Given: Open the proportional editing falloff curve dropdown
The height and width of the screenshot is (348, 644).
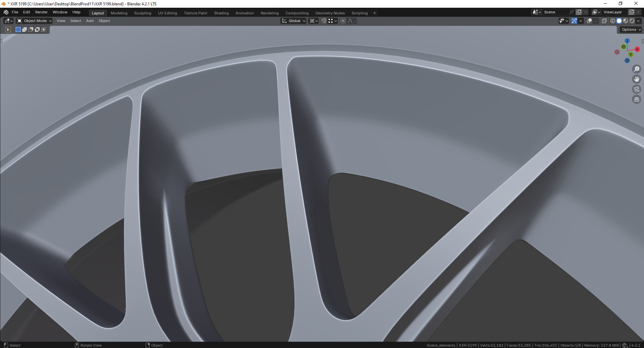Looking at the screenshot, I should [x=352, y=21].
